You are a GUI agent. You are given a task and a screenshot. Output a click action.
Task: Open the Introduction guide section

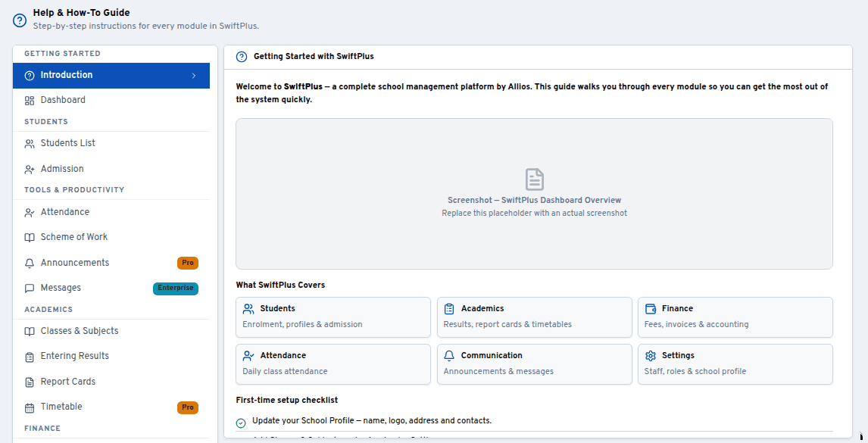tap(111, 75)
